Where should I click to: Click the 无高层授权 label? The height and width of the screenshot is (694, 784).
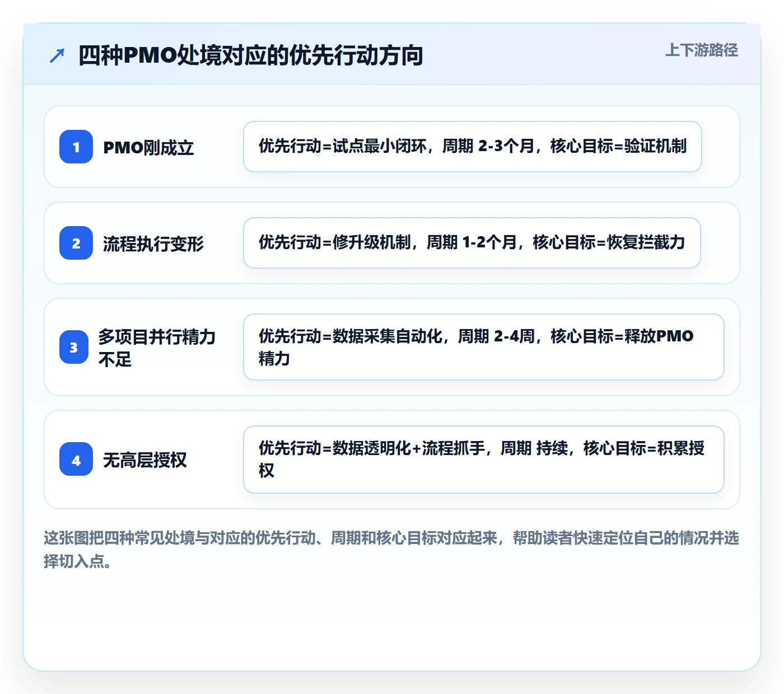[x=145, y=459]
